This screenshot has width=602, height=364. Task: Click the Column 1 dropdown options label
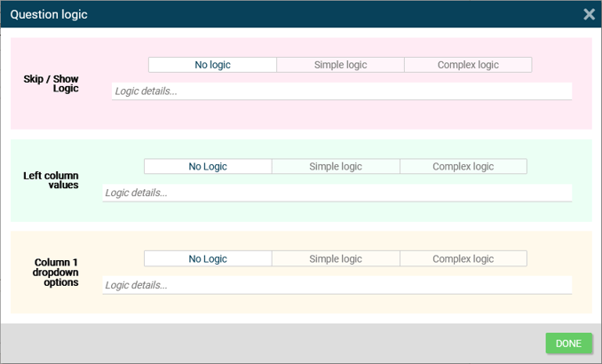(x=56, y=272)
